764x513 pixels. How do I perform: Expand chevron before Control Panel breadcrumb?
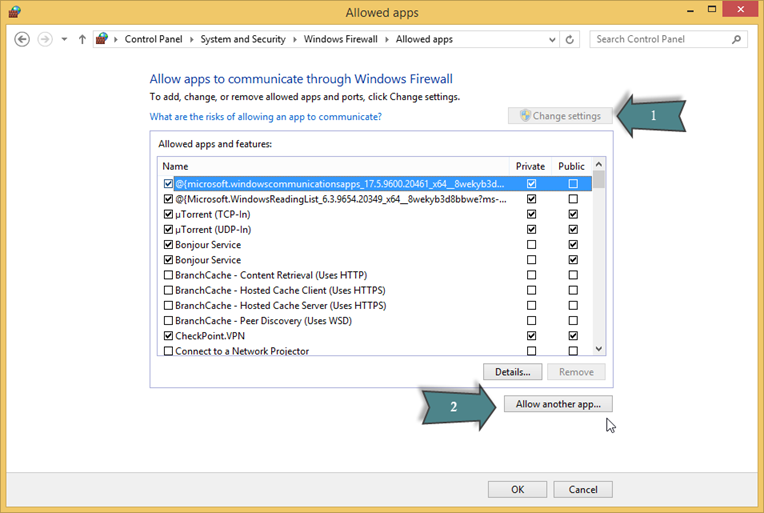[x=116, y=39]
